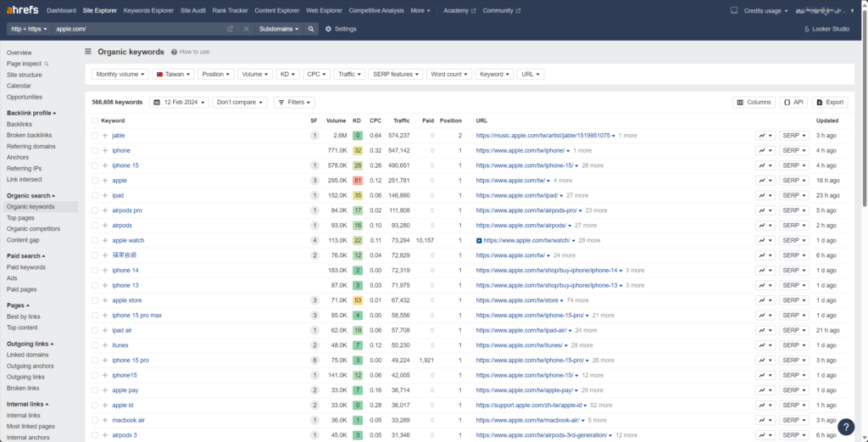Click the plus icon beside apple watch
The width and height of the screenshot is (868, 442).
105,240
